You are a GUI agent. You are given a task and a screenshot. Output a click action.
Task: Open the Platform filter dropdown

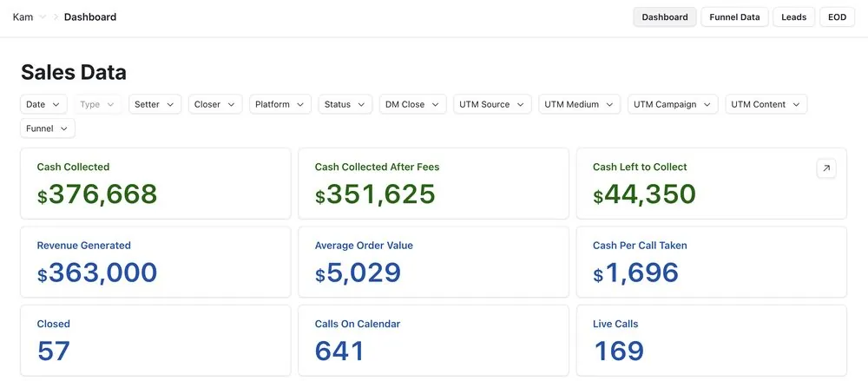pyautogui.click(x=280, y=104)
